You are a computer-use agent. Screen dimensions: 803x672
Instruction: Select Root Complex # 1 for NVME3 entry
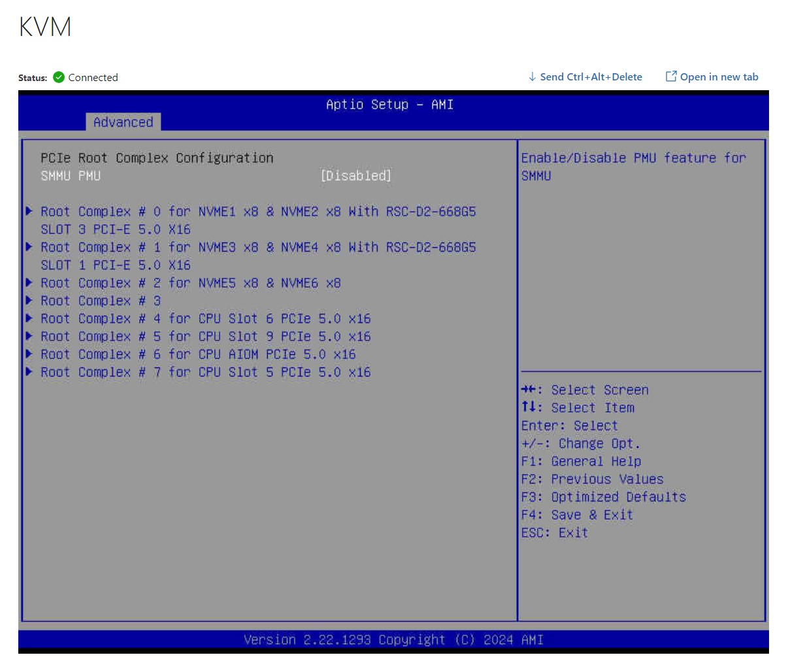point(258,256)
